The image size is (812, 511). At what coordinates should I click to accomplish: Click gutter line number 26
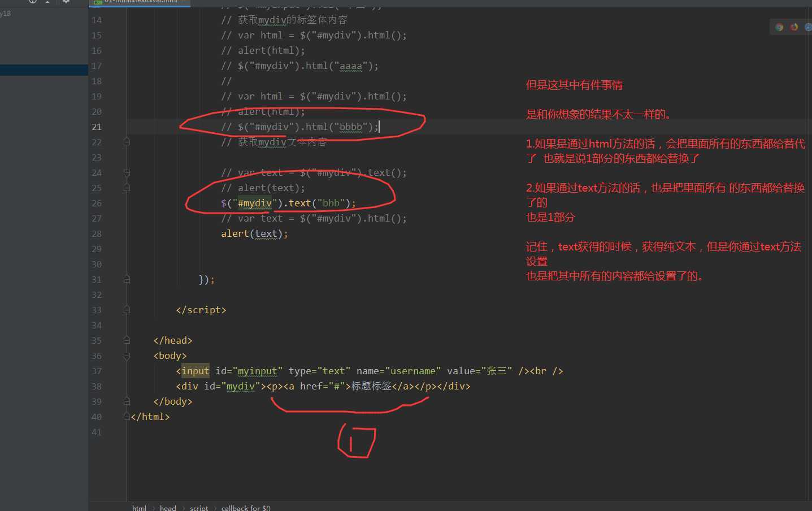[97, 203]
